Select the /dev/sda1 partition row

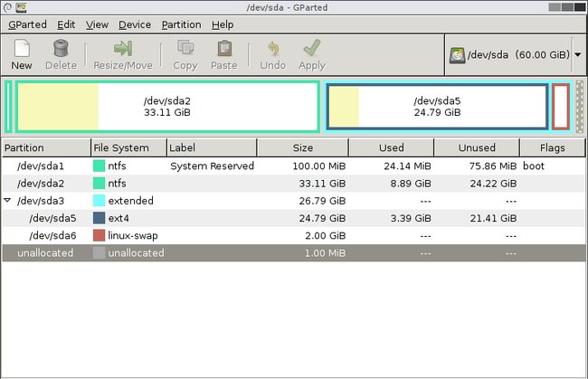click(294, 166)
